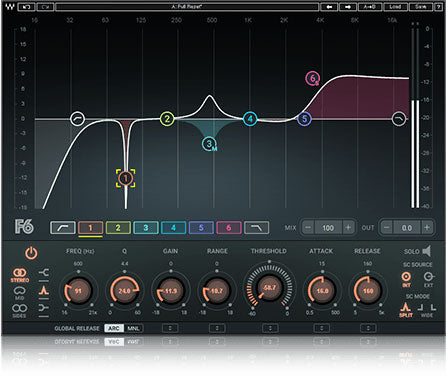Set sidechain mode to Split
Image resolution: width=446 pixels, height=377 pixels.
pos(406,309)
